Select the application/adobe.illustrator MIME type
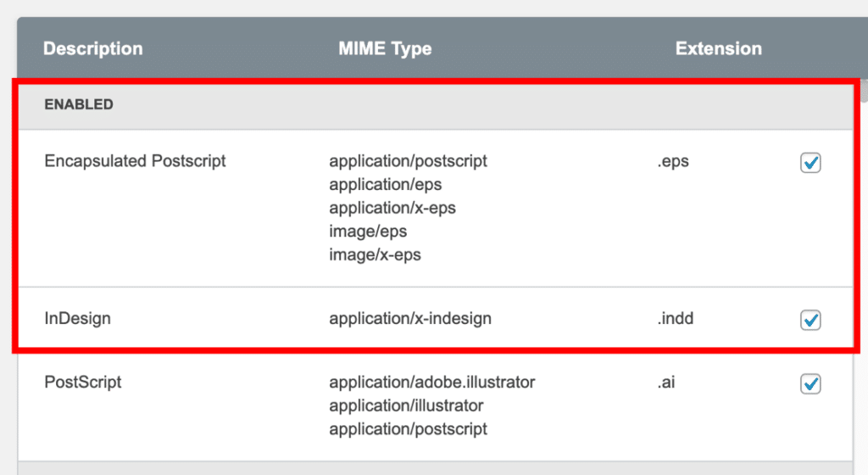Viewport: 868px width, 475px height. pos(432,383)
